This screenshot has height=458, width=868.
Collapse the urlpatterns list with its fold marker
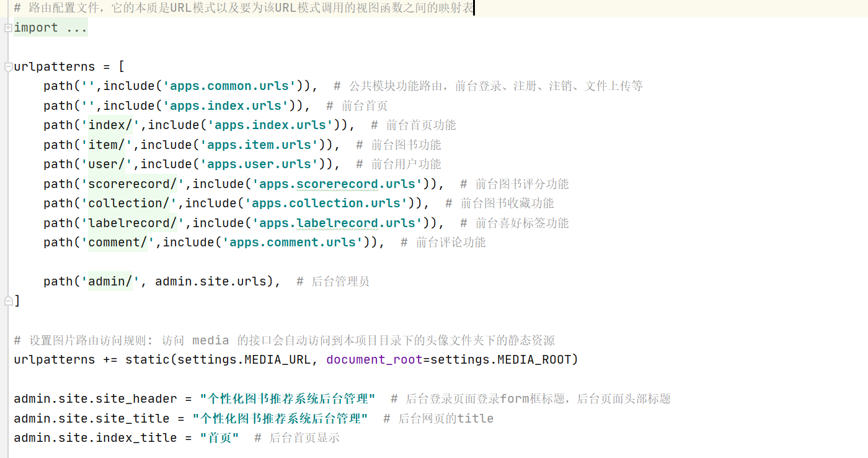click(x=7, y=67)
